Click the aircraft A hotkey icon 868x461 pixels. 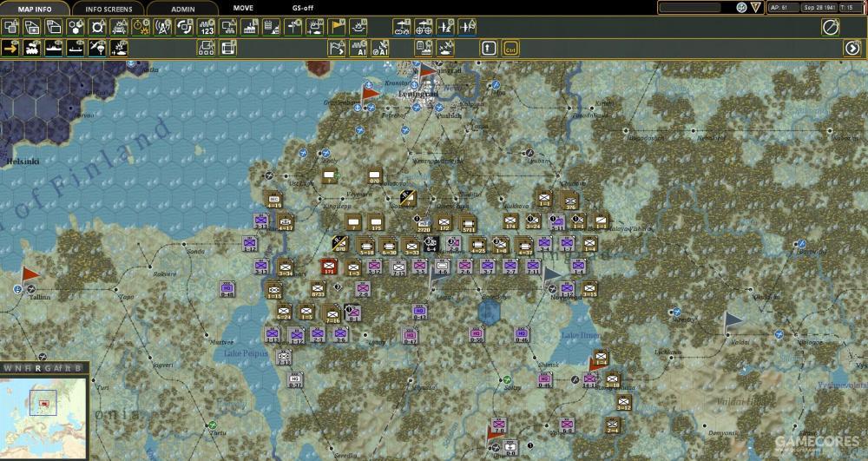click(x=467, y=27)
